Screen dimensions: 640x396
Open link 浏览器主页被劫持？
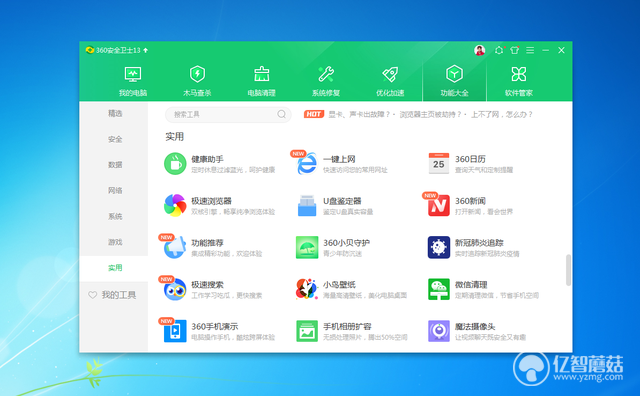pos(430,114)
